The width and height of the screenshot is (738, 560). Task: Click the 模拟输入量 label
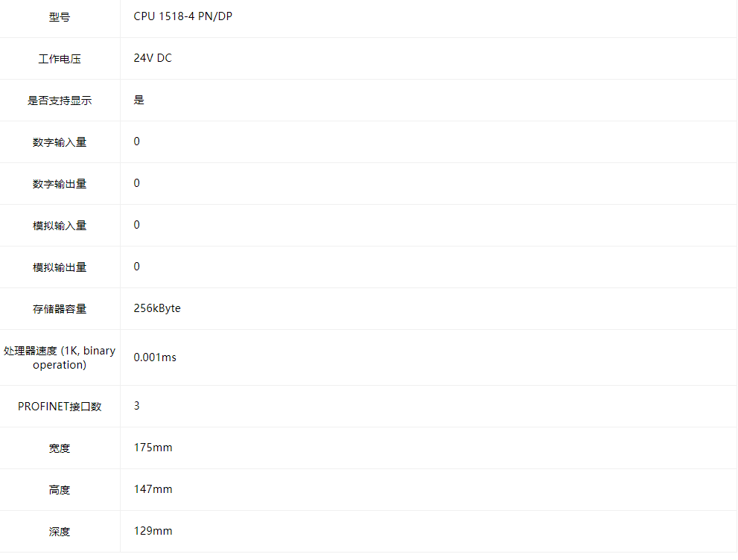(60, 226)
